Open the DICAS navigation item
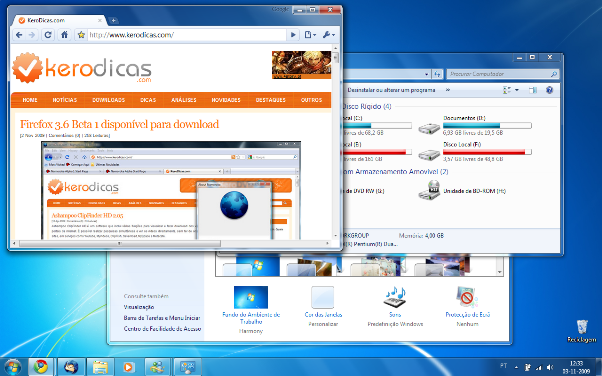Image resolution: width=602 pixels, height=376 pixels. tap(148, 100)
